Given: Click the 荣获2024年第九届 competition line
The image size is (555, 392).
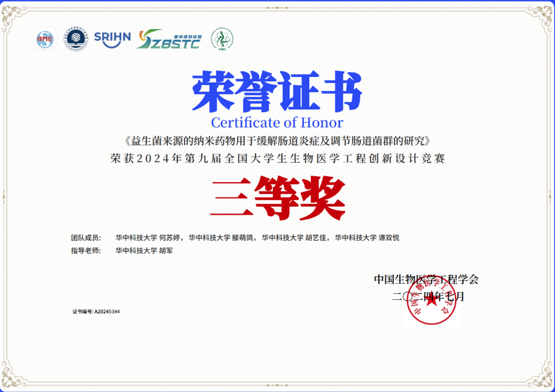Looking at the screenshot, I should click(278, 158).
